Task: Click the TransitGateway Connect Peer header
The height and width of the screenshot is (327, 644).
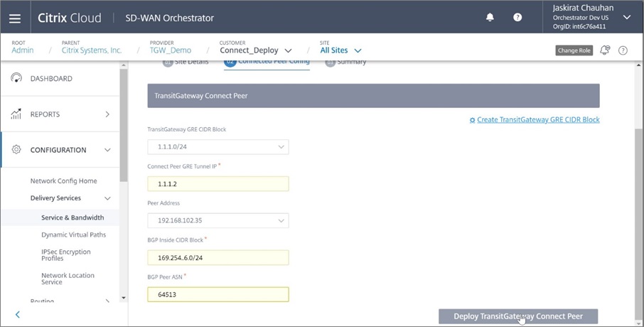Action: pyautogui.click(x=373, y=96)
